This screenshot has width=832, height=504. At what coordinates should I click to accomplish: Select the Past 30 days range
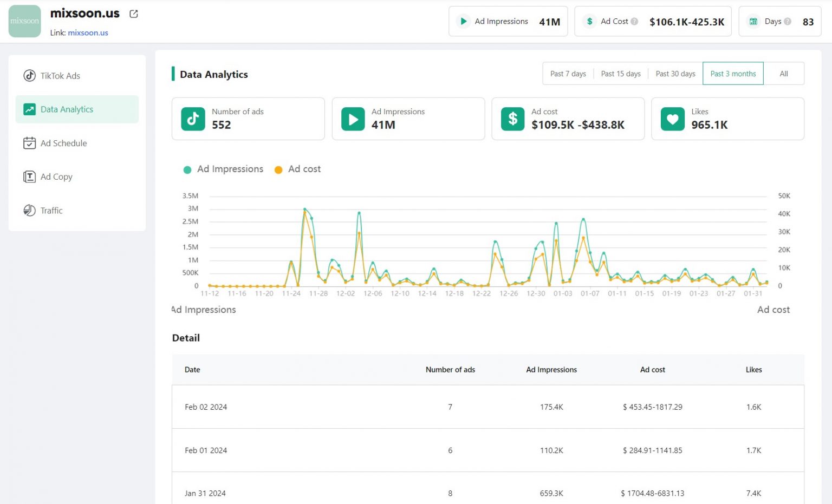click(x=675, y=73)
